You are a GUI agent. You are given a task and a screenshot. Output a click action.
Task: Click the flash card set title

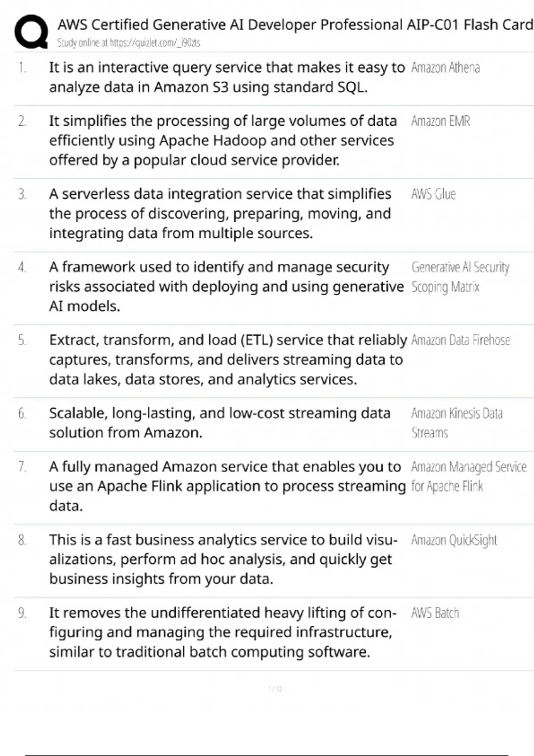click(x=295, y=24)
